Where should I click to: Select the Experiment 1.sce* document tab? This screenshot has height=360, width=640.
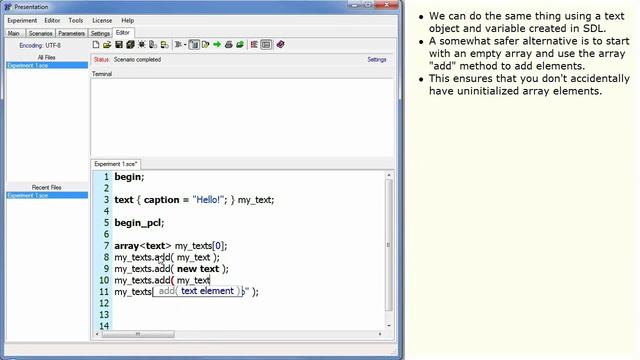click(116, 164)
